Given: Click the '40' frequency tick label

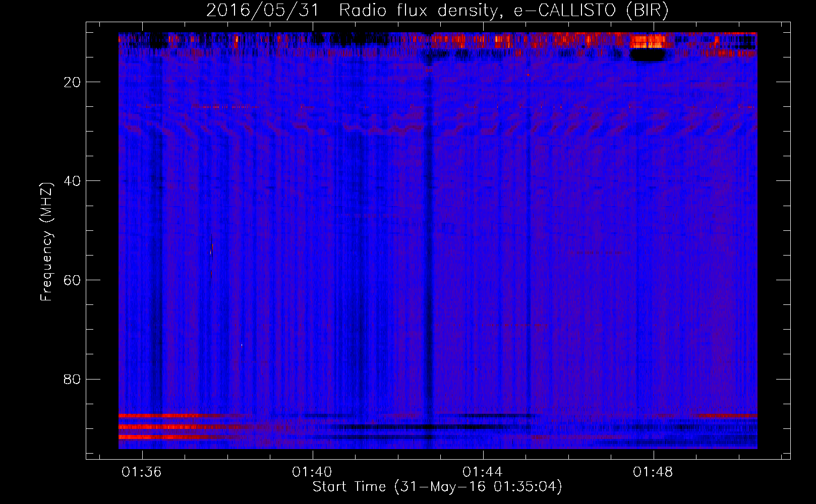Looking at the screenshot, I should point(72,181).
